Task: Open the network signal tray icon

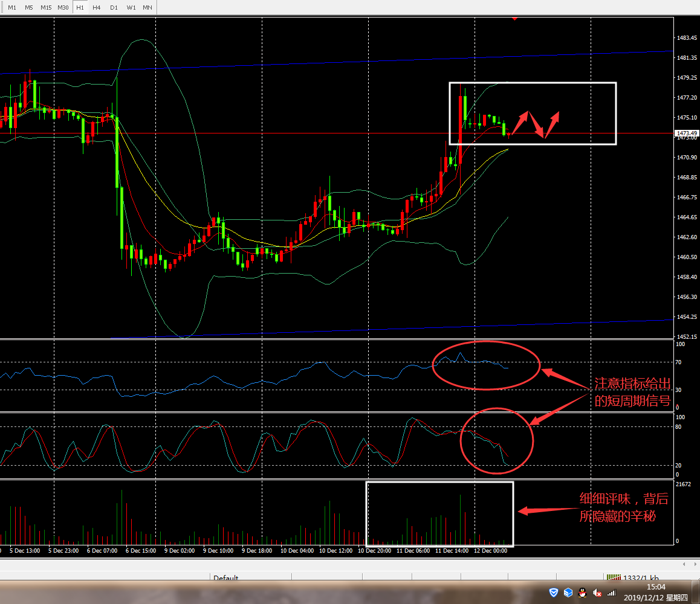Action: click(611, 593)
